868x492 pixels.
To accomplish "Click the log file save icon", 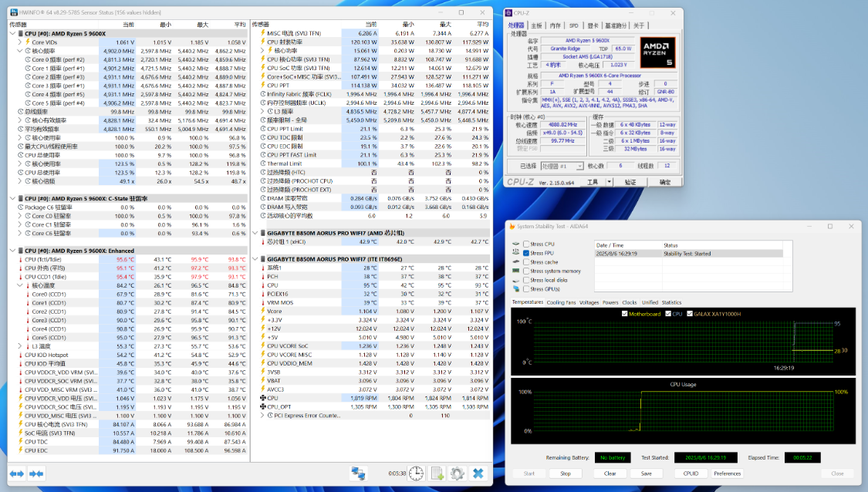I will (437, 473).
